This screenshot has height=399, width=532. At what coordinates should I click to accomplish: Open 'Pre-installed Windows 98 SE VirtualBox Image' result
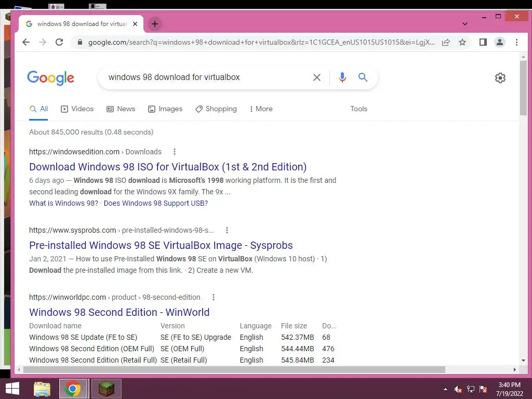161,245
